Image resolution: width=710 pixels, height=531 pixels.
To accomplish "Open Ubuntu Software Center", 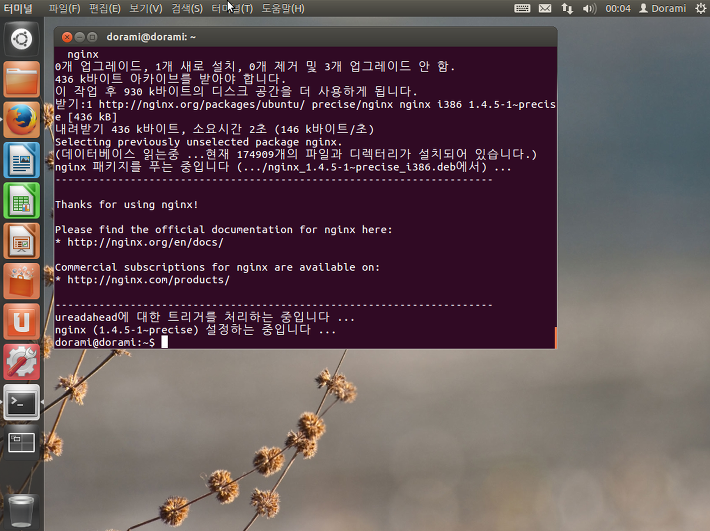I will pyautogui.click(x=21, y=281).
